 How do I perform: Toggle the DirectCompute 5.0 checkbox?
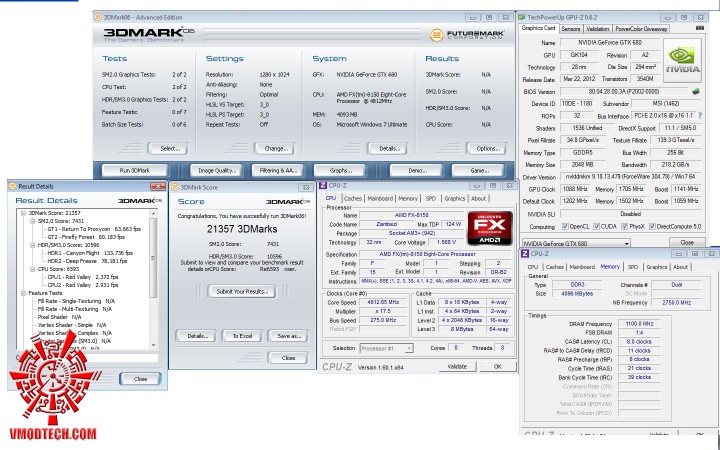click(x=652, y=226)
